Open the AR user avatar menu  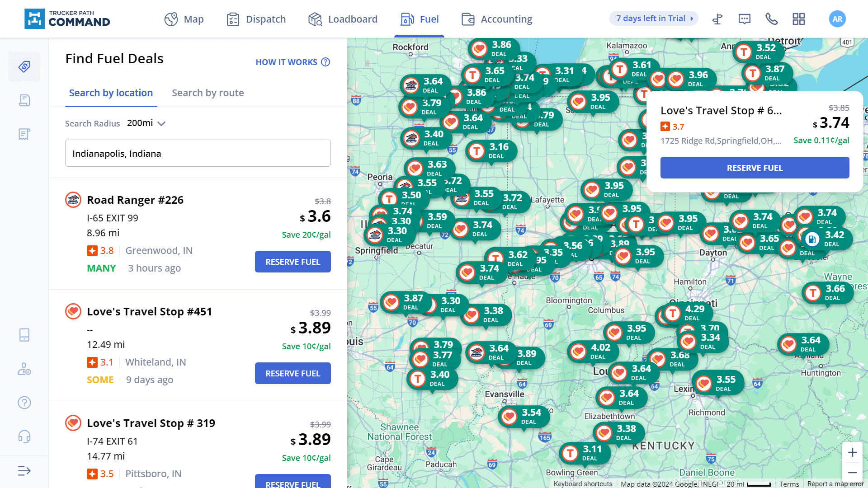[x=837, y=19]
